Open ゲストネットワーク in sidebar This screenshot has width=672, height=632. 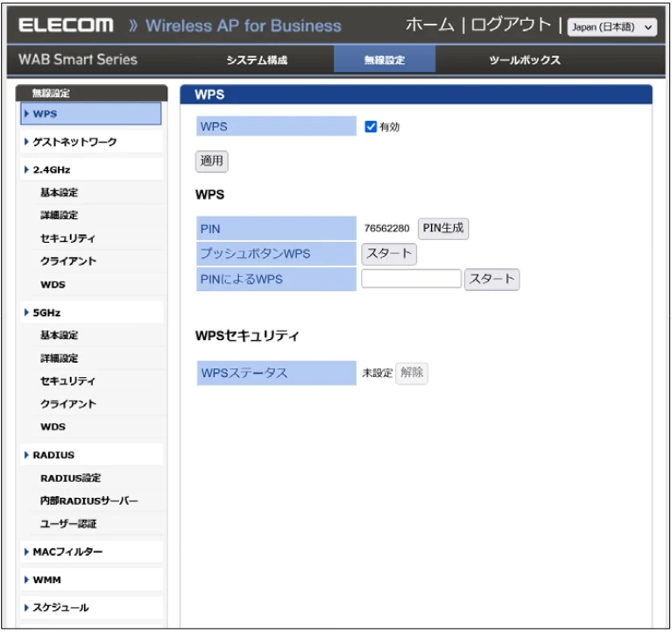pyautogui.click(x=91, y=142)
